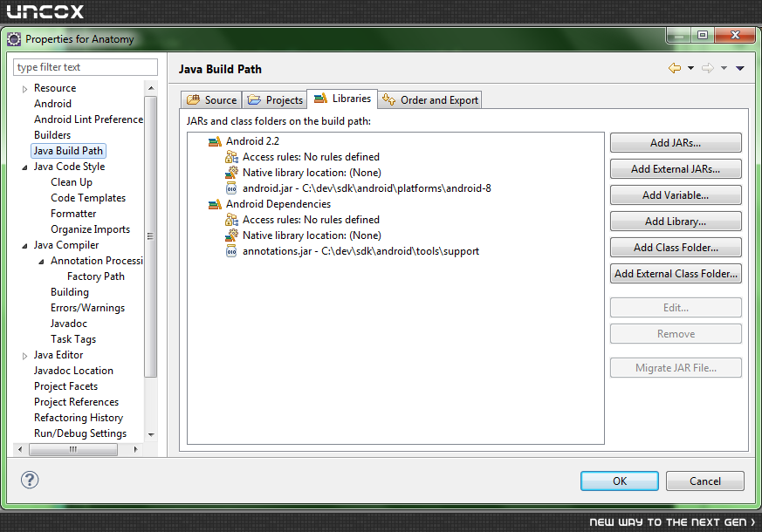Click the Android 2.2 library icon
Viewport: 762px width, 532px height.
click(x=215, y=141)
